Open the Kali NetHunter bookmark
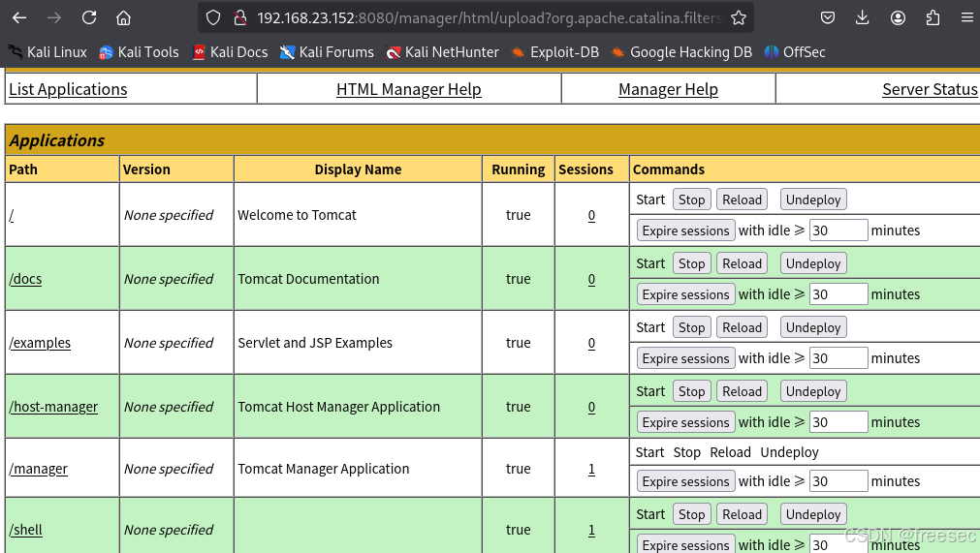Viewport: 980px width, 553px height. pyautogui.click(x=442, y=52)
